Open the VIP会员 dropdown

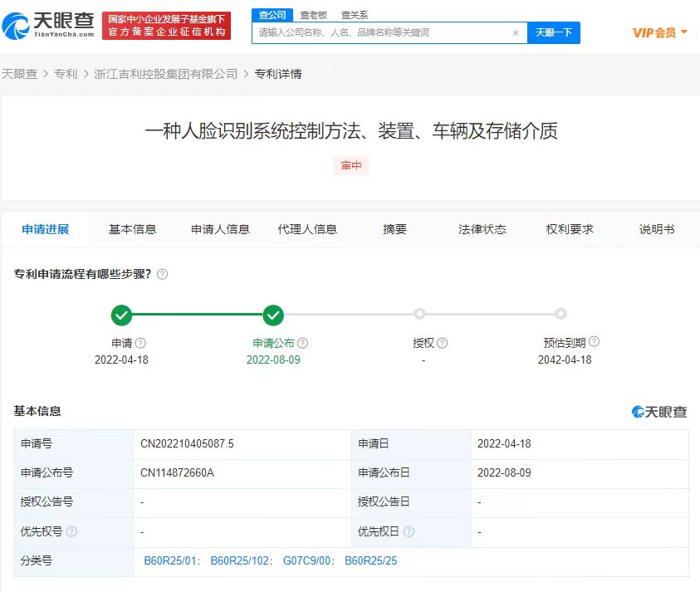[660, 32]
